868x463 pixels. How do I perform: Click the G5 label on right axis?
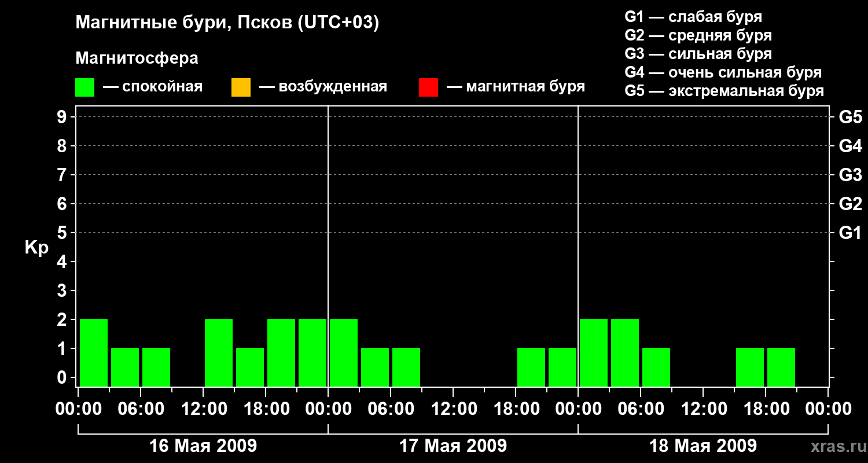click(850, 117)
